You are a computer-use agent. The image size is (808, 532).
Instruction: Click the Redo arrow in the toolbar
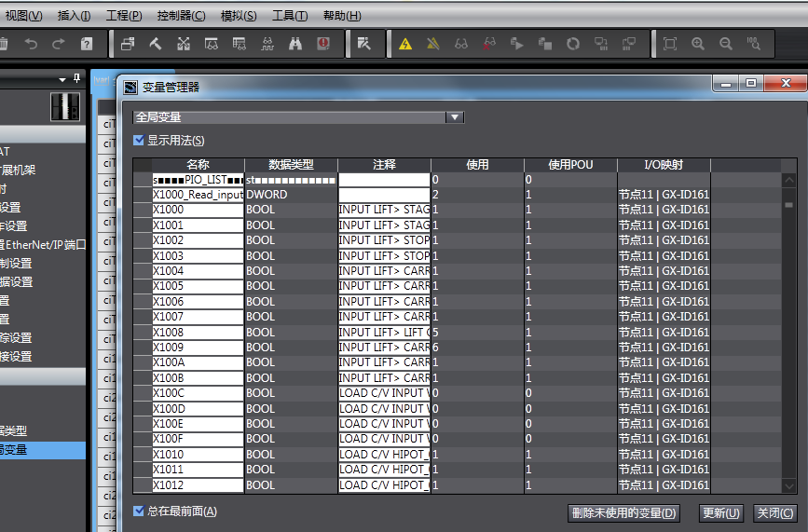coord(59,44)
